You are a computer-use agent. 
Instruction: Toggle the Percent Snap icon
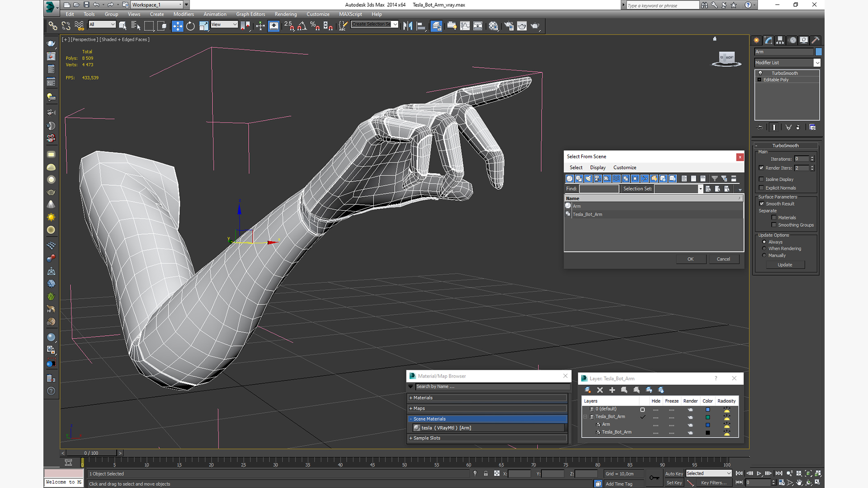pyautogui.click(x=315, y=26)
